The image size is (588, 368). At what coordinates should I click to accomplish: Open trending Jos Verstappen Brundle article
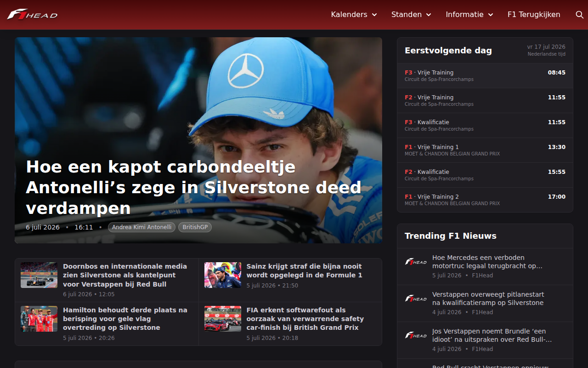[x=492, y=335]
